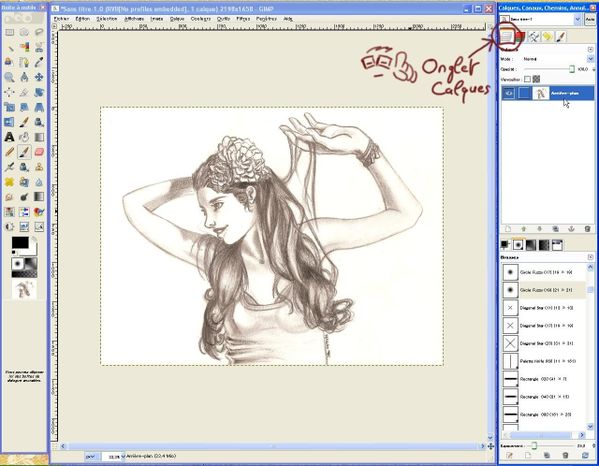Open the Filtres menu
Image resolution: width=599 pixels, height=466 pixels.
click(x=243, y=19)
